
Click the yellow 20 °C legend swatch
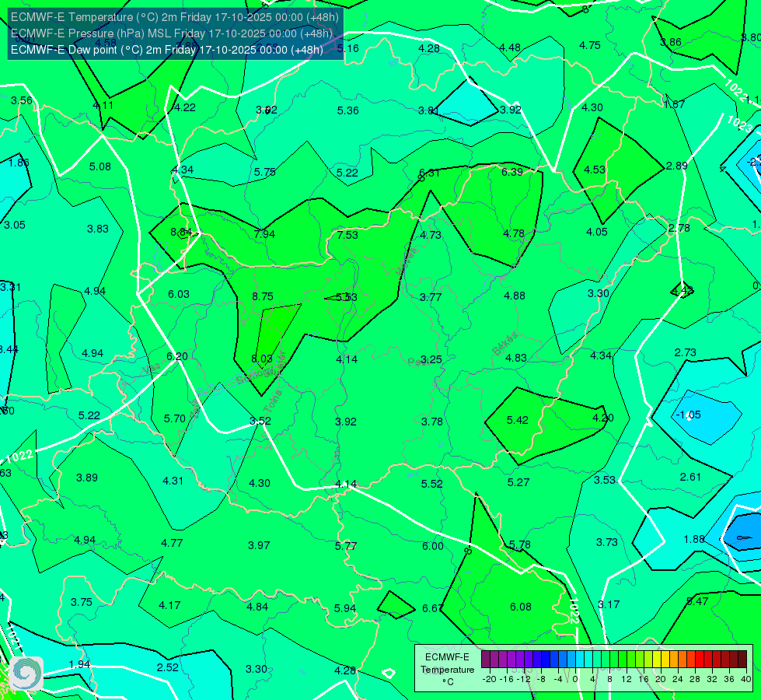[657, 660]
